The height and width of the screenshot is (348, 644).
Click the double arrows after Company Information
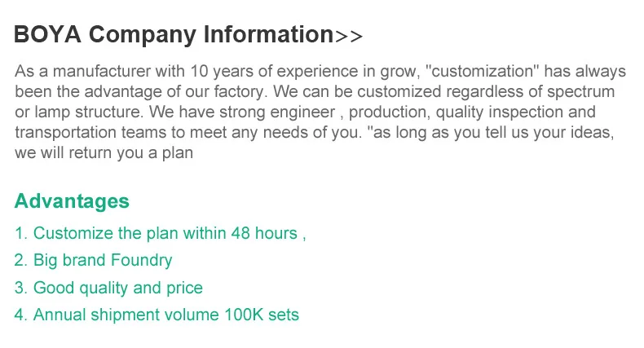[x=349, y=36]
